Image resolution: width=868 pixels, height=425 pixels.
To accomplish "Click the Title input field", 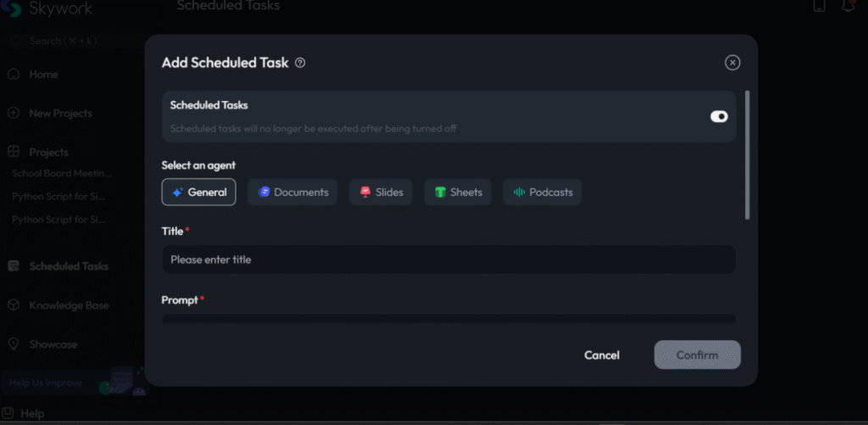I will [448, 260].
